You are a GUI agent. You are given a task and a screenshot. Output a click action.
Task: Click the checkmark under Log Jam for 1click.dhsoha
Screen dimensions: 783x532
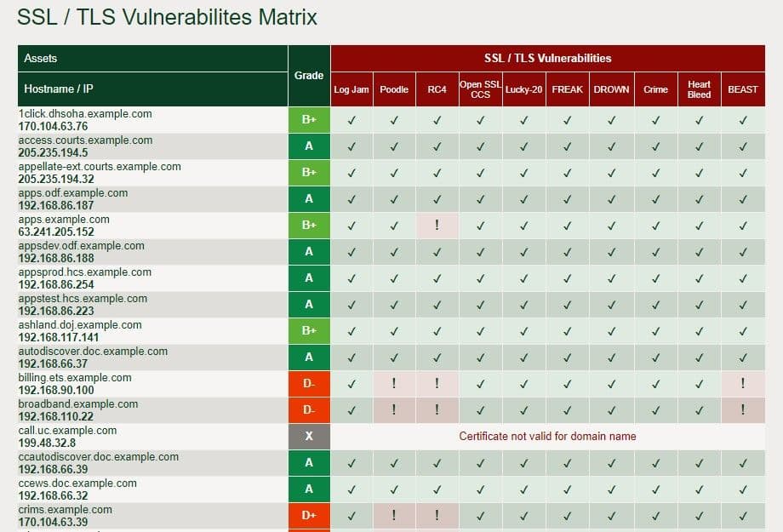click(351, 119)
